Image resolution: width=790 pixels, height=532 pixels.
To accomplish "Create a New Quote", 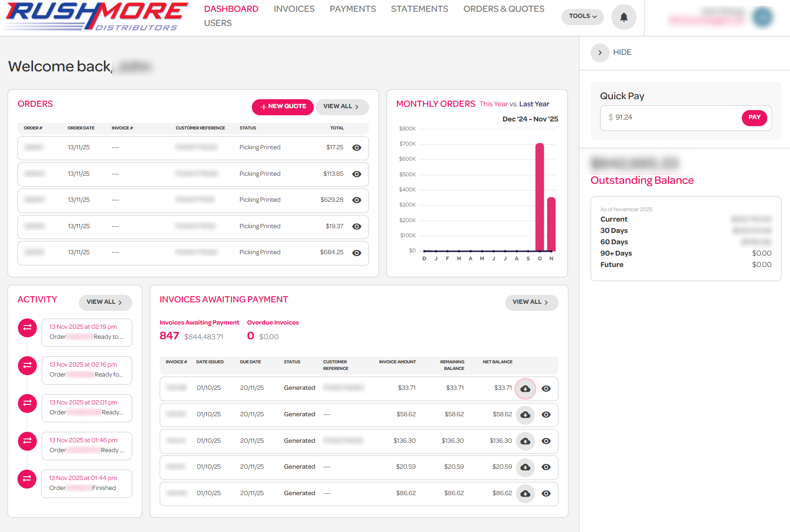I will (x=282, y=107).
